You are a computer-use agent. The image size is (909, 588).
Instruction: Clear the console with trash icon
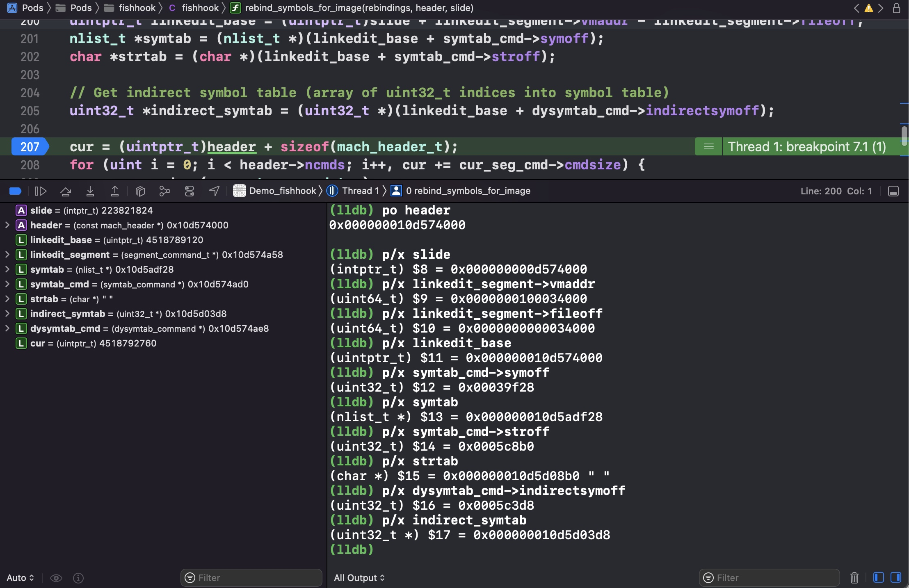tap(854, 578)
